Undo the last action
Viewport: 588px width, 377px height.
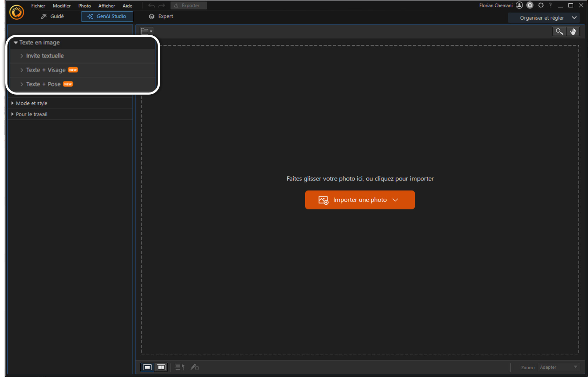[152, 6]
